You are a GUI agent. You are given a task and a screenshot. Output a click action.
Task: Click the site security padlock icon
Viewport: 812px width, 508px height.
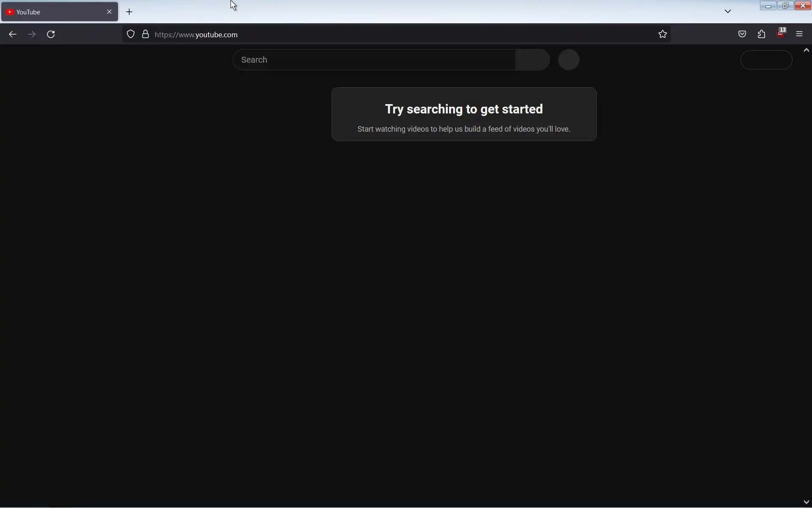tap(145, 34)
